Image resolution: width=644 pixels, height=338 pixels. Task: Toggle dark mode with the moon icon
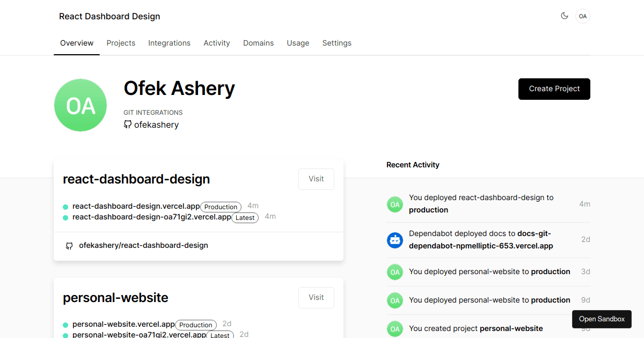click(x=565, y=16)
